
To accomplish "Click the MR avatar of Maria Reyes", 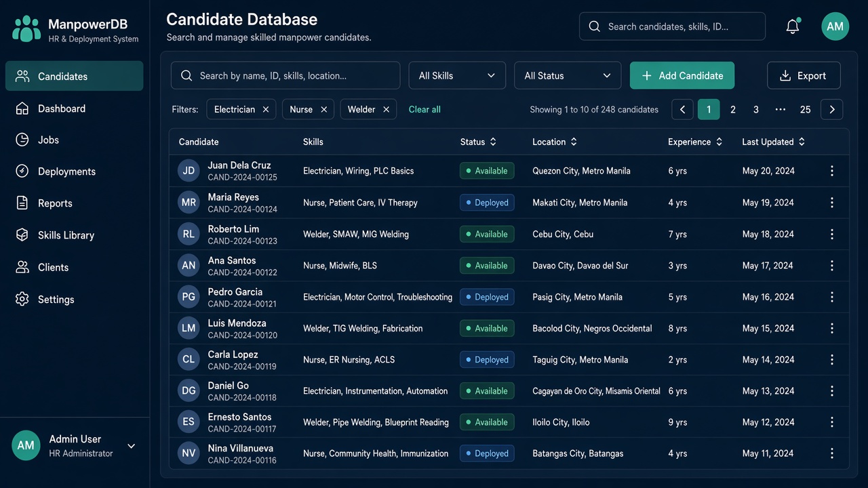I will (189, 203).
